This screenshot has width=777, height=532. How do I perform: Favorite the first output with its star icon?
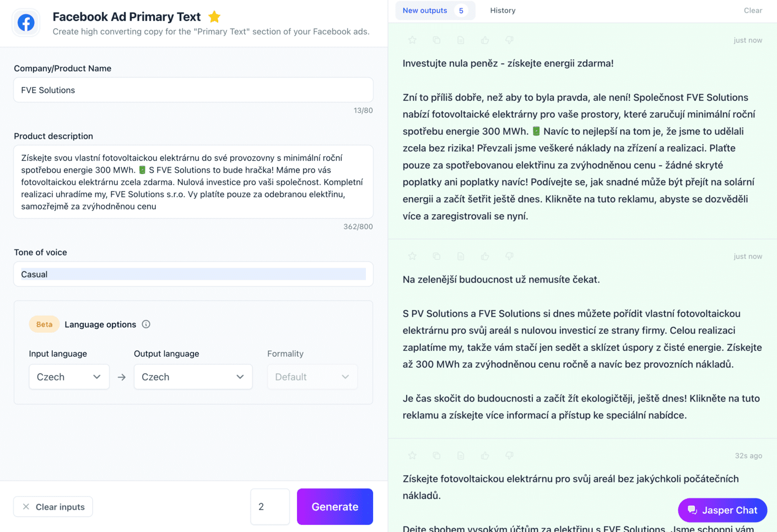[x=412, y=40]
